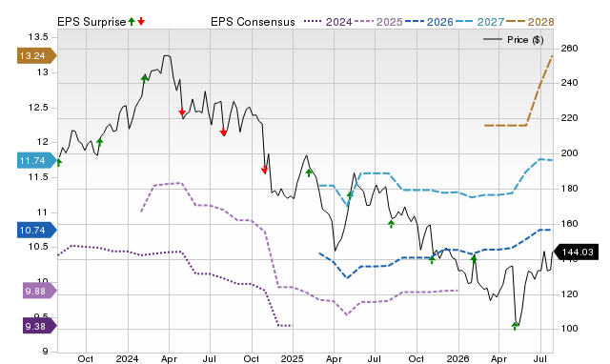Click the red surprise arrow after July 2024

point(223,132)
